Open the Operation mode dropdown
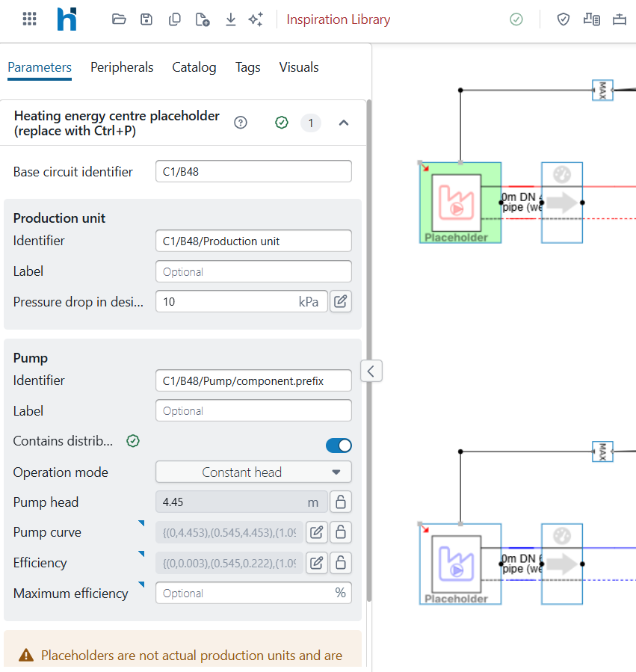The width and height of the screenshot is (636, 672). tap(253, 472)
